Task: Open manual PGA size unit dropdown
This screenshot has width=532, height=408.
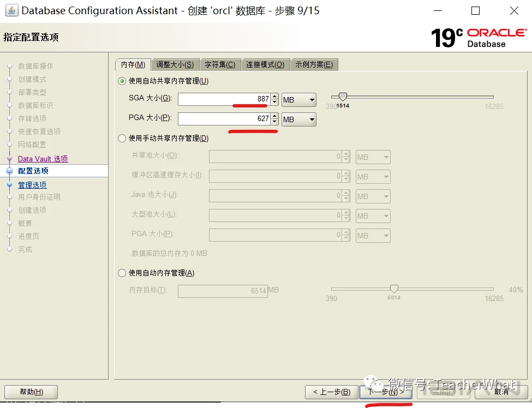Action: 373,236
